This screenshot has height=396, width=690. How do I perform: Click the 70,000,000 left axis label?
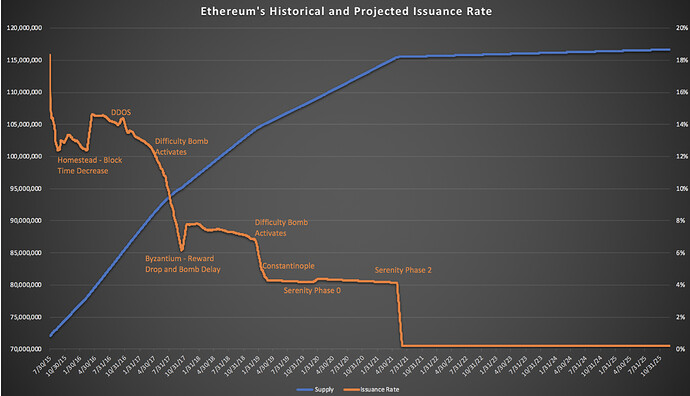pos(26,349)
